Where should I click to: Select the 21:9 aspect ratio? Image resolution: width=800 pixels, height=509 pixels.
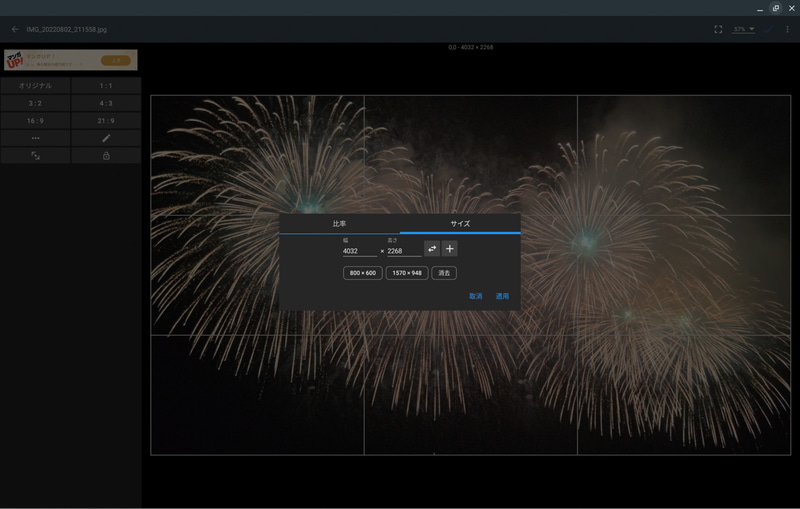coord(106,121)
